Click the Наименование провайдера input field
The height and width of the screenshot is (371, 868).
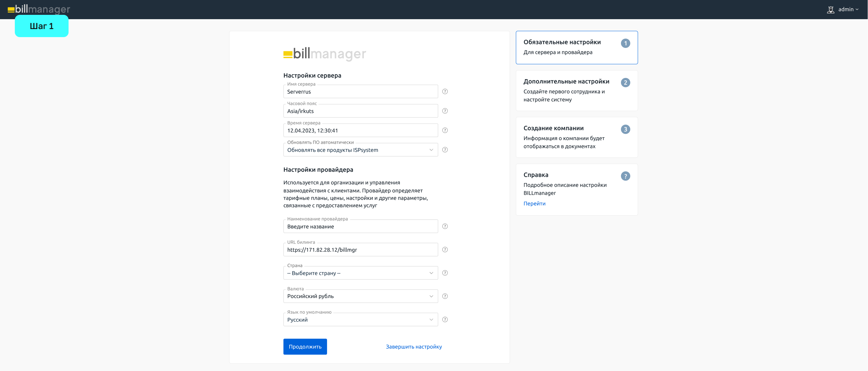coord(361,226)
